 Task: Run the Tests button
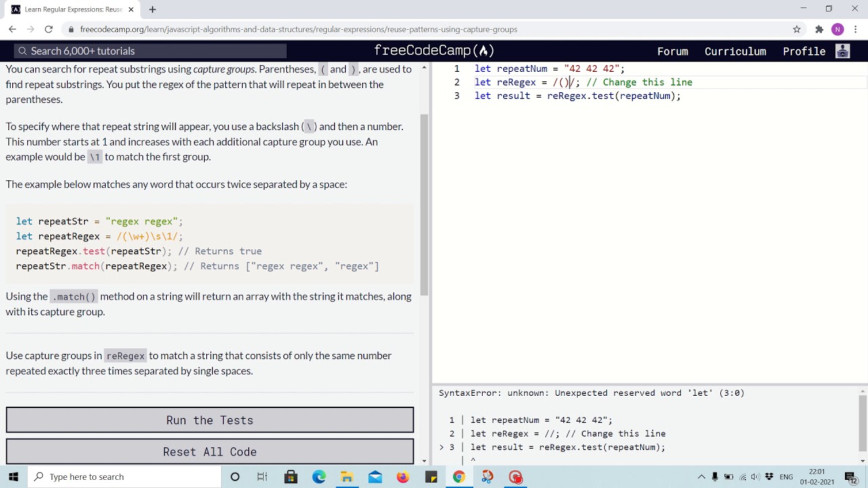coord(210,420)
